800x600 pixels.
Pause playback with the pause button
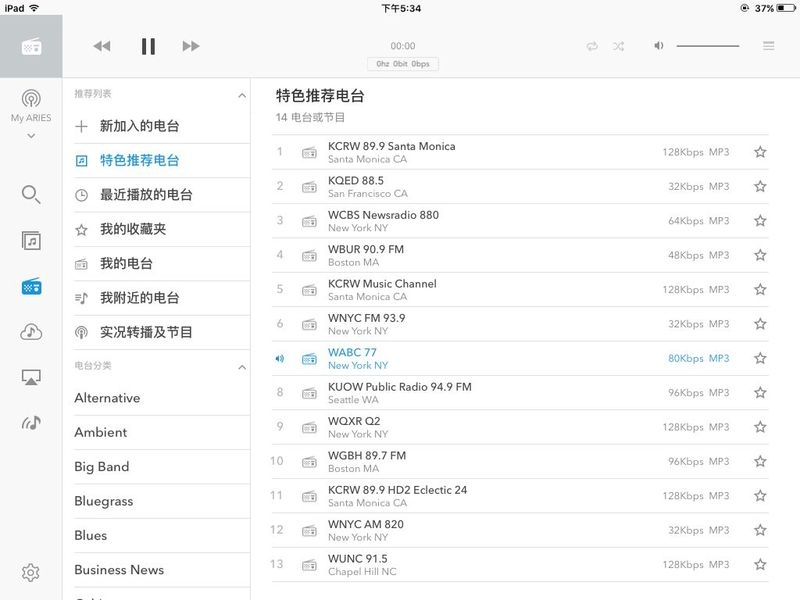tap(148, 46)
